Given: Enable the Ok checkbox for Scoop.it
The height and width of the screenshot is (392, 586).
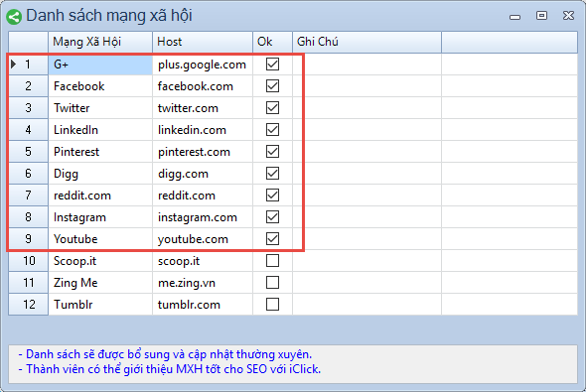Looking at the screenshot, I should (x=272, y=261).
